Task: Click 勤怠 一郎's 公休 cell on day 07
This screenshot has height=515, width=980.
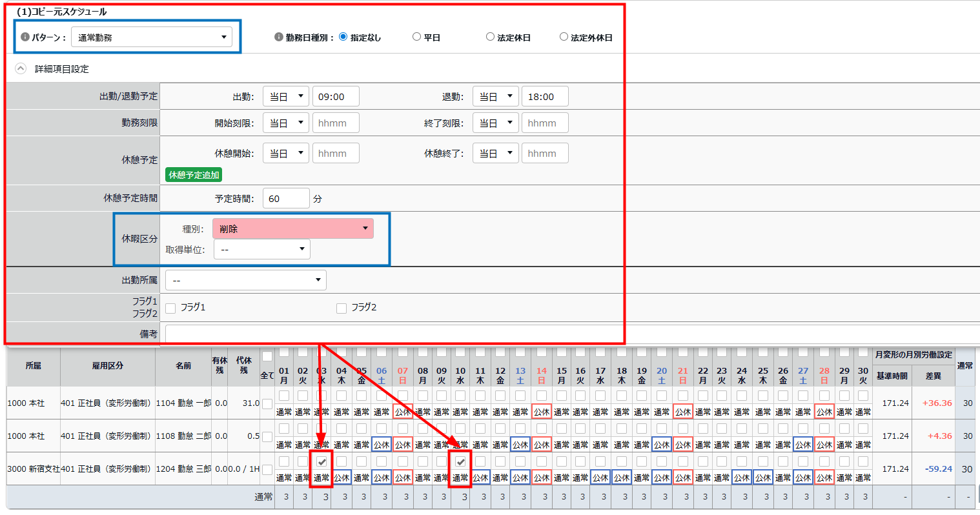Action: (403, 412)
